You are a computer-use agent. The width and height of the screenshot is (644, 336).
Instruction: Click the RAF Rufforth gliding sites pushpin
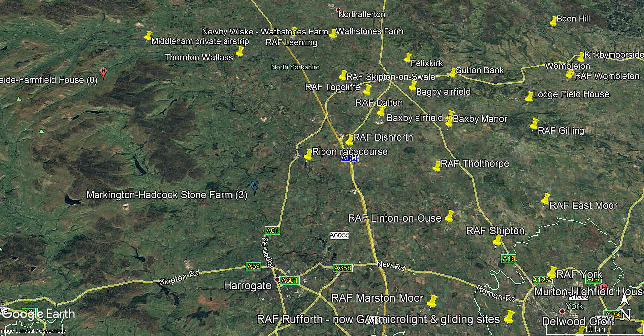(x=509, y=316)
